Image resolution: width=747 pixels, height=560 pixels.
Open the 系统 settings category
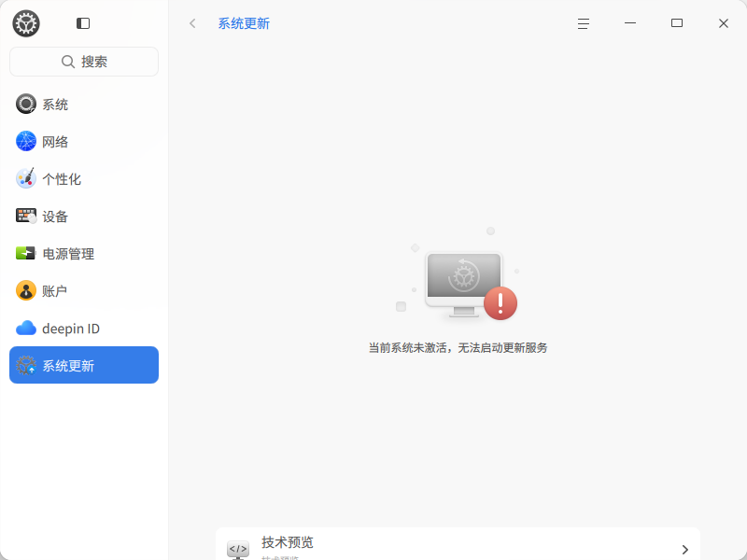(84, 105)
